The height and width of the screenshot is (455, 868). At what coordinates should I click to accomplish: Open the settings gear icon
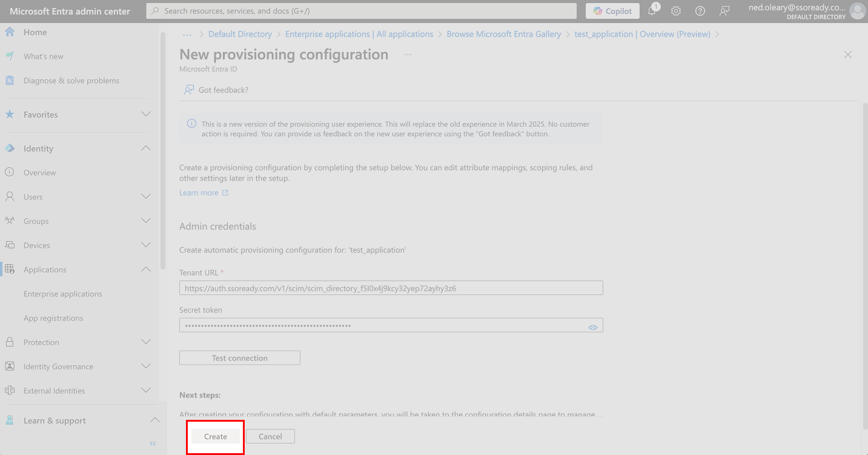(676, 11)
